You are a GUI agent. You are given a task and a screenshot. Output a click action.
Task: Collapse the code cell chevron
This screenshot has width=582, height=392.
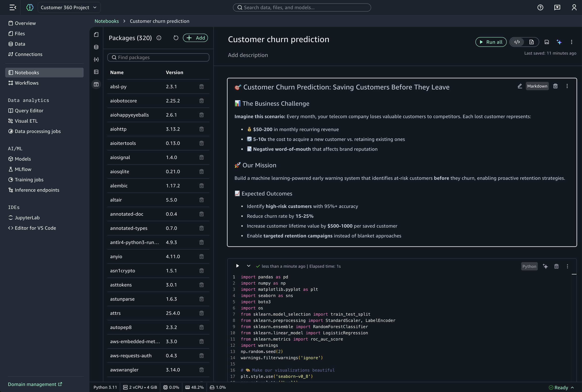(x=248, y=266)
